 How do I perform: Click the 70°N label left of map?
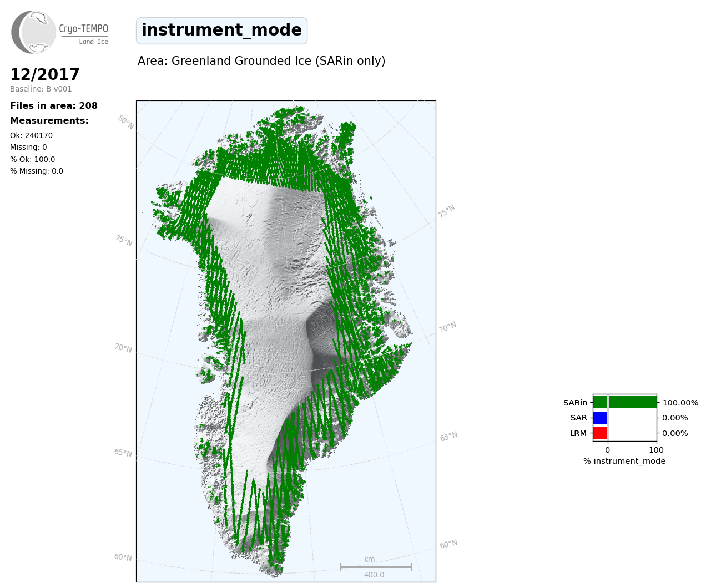point(123,348)
